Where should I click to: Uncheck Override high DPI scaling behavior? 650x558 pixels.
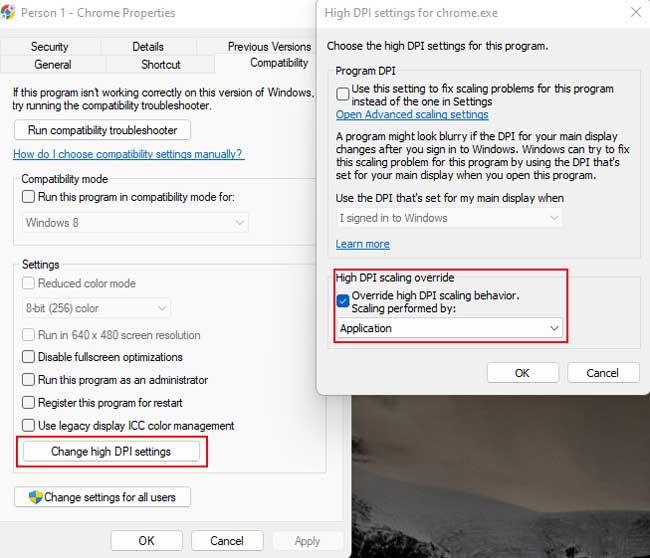point(343,301)
